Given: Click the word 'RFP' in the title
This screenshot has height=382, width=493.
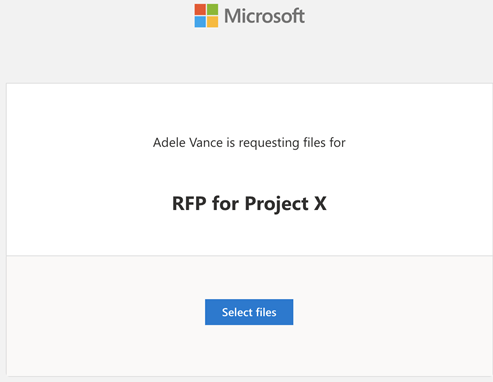Looking at the screenshot, I should pyautogui.click(x=189, y=203).
